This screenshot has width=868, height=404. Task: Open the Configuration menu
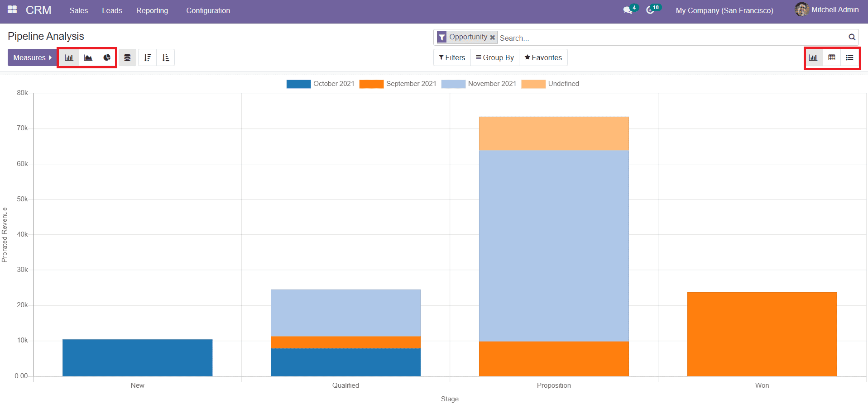208,10
